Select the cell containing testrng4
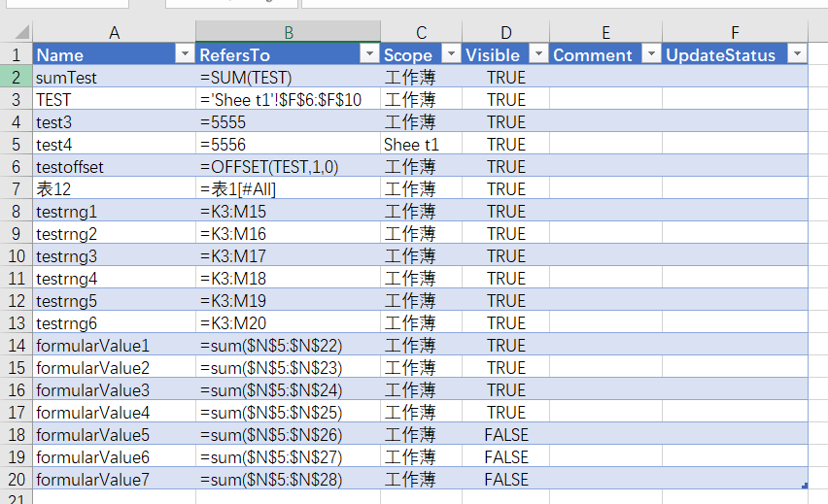This screenshot has width=828, height=504. click(x=114, y=278)
